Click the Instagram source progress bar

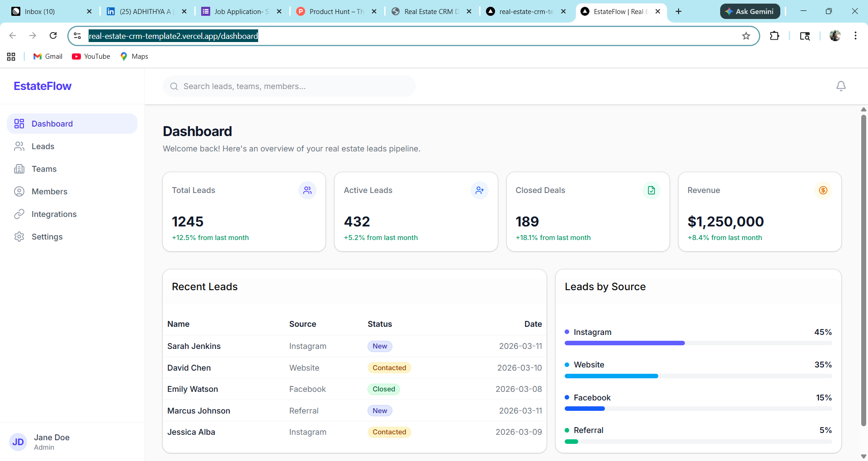click(624, 343)
